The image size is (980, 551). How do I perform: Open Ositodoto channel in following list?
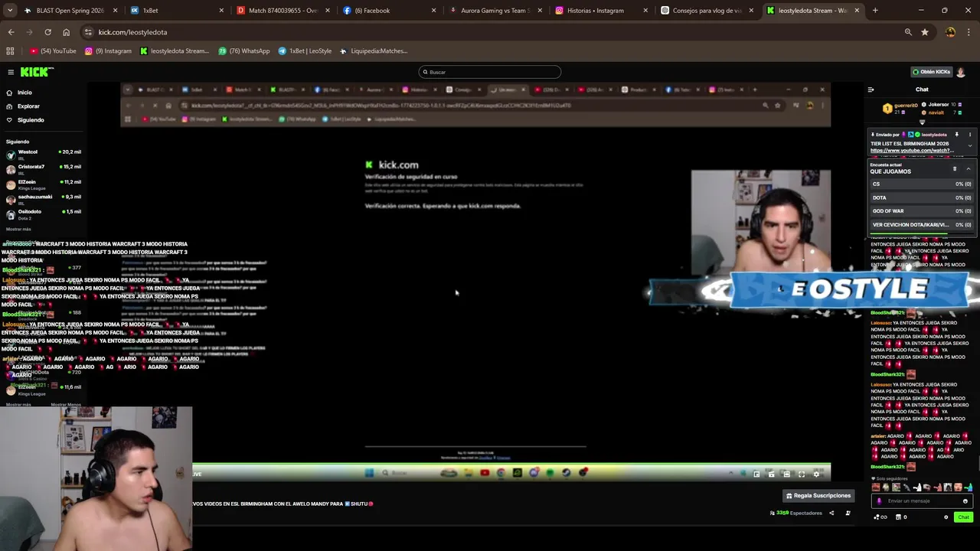pos(44,214)
